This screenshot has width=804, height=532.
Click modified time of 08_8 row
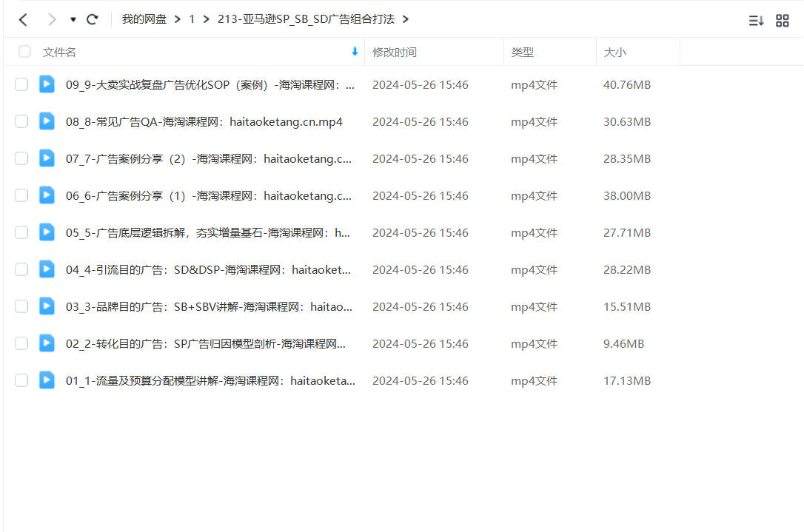tap(420, 122)
